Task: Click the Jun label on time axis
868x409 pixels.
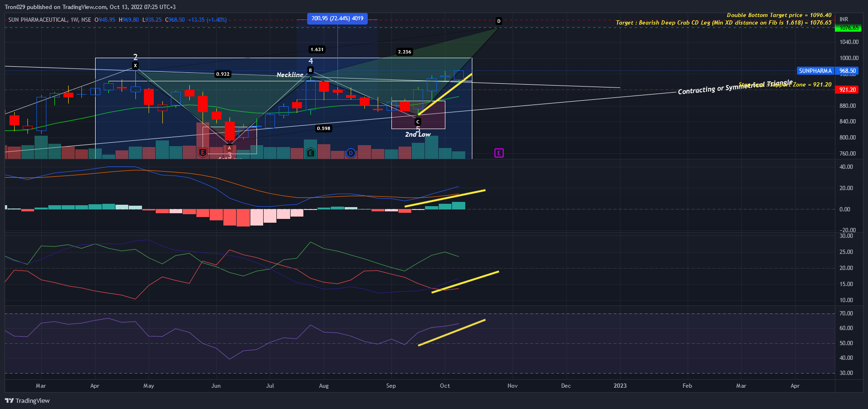Action: click(x=216, y=386)
